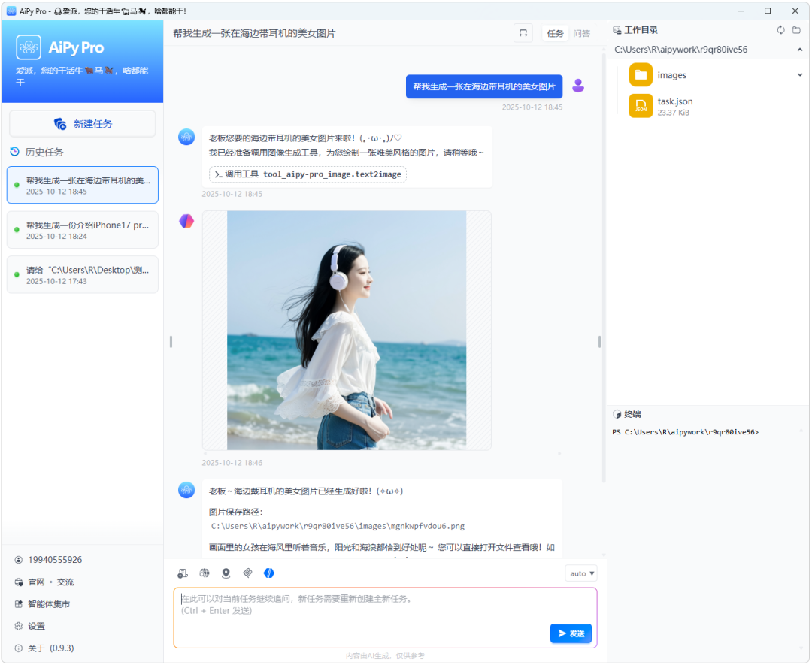This screenshot has width=812, height=665.
Task: Switch to the 问答 tab
Action: [583, 33]
